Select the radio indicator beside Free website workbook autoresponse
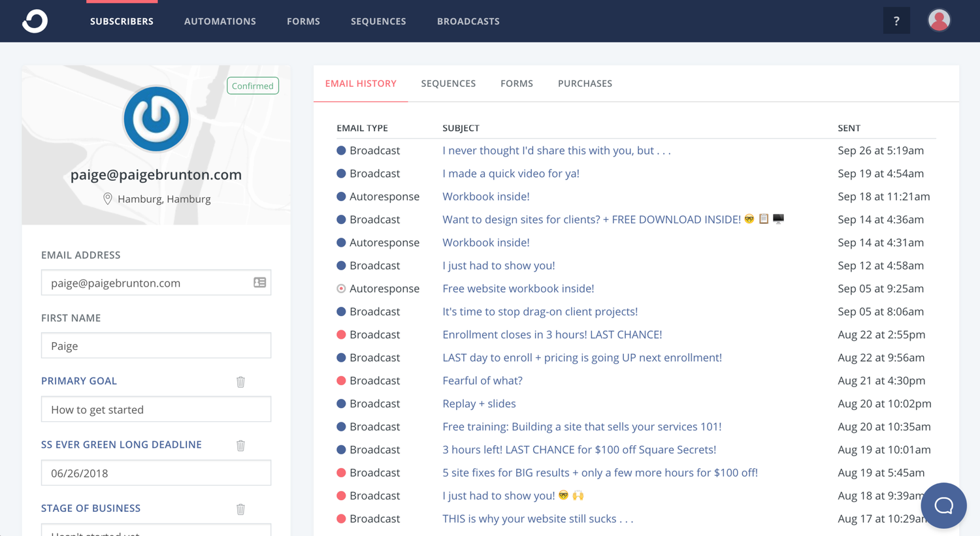Viewport: 980px width, 536px height. (x=340, y=288)
